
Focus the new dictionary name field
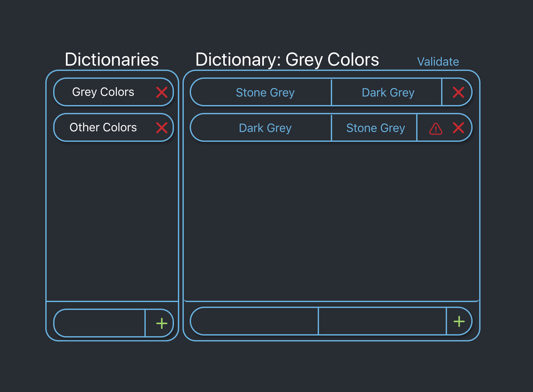100,323
